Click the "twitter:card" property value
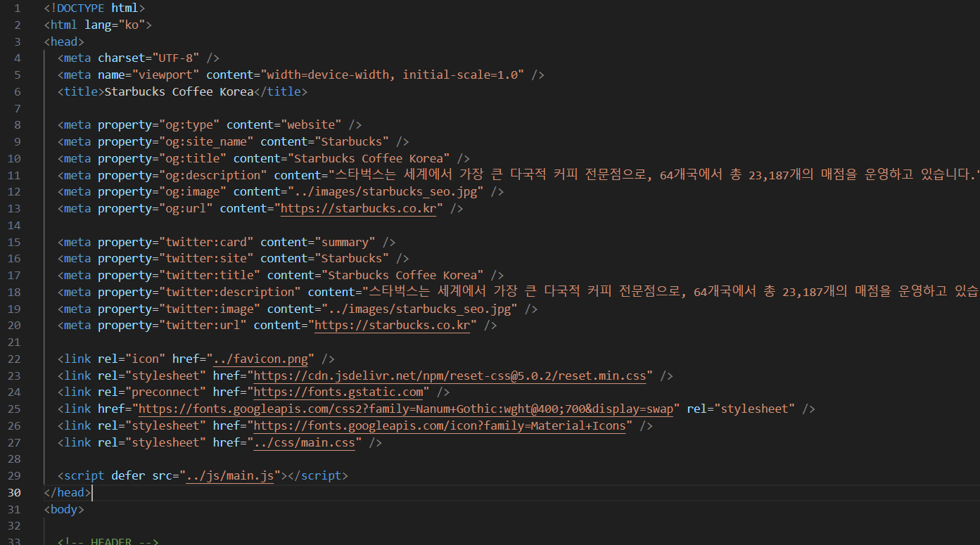 [206, 243]
